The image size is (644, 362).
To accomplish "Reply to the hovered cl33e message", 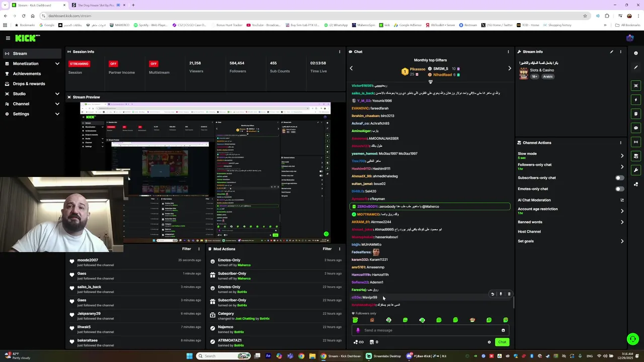I will coord(493,294).
